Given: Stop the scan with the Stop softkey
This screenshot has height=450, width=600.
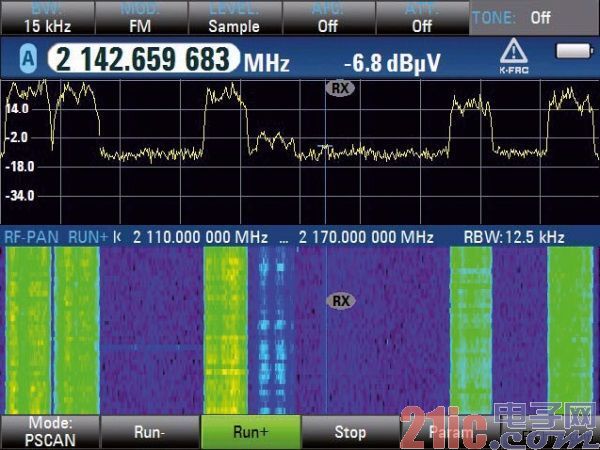Looking at the screenshot, I should (x=351, y=432).
